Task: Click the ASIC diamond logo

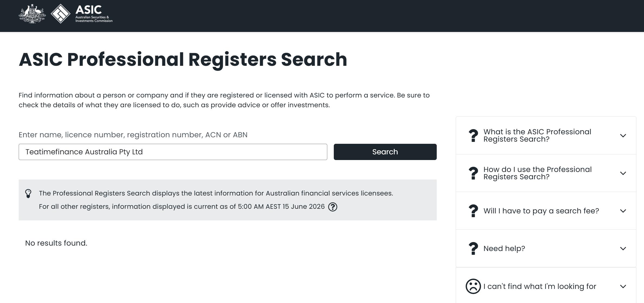Action: [60, 14]
